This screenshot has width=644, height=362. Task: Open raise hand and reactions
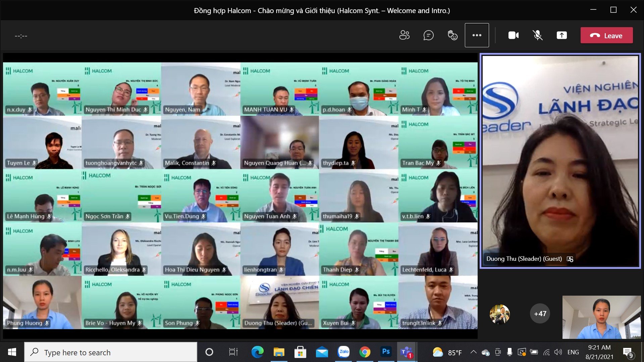coord(452,35)
